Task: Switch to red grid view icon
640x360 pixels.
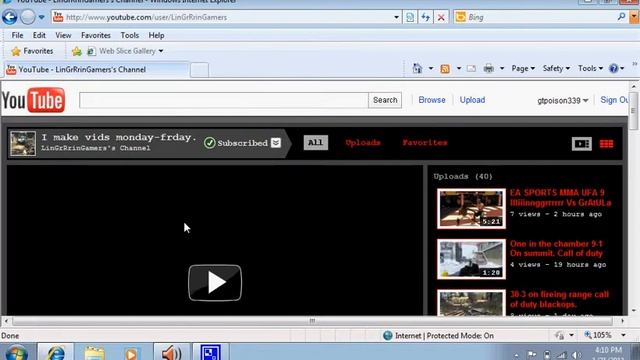Action: coord(607,144)
